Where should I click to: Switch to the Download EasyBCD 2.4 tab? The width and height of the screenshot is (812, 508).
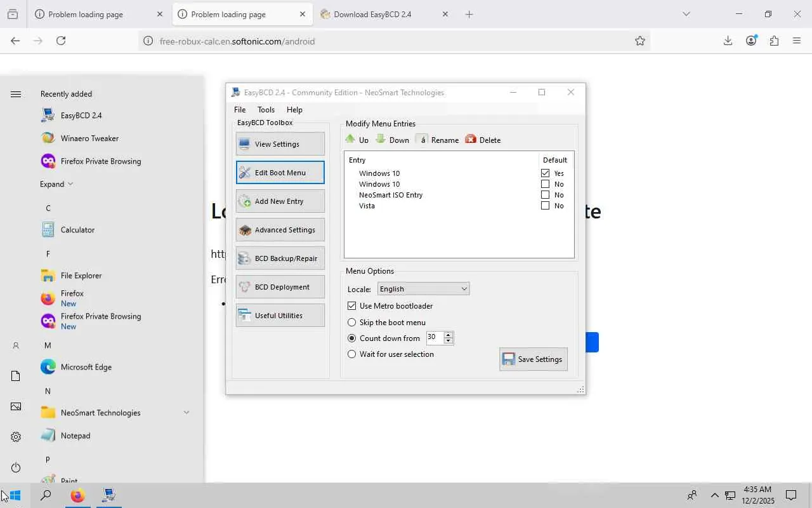pyautogui.click(x=384, y=15)
